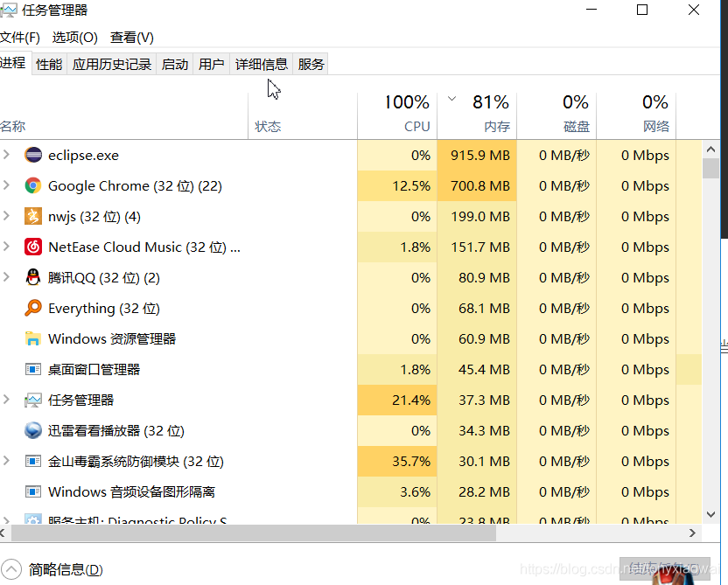Expand the Google Chrome process group
Viewport: 728px width, 585px height.
point(6,185)
